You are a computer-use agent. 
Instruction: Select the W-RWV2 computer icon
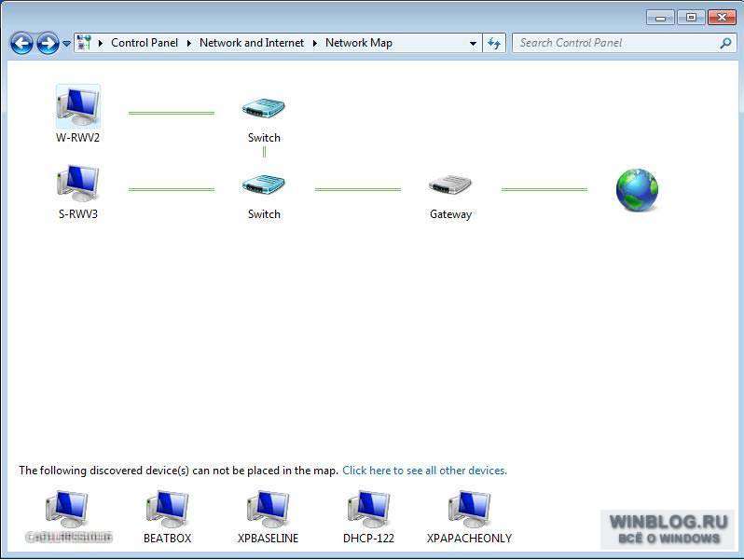[77, 105]
